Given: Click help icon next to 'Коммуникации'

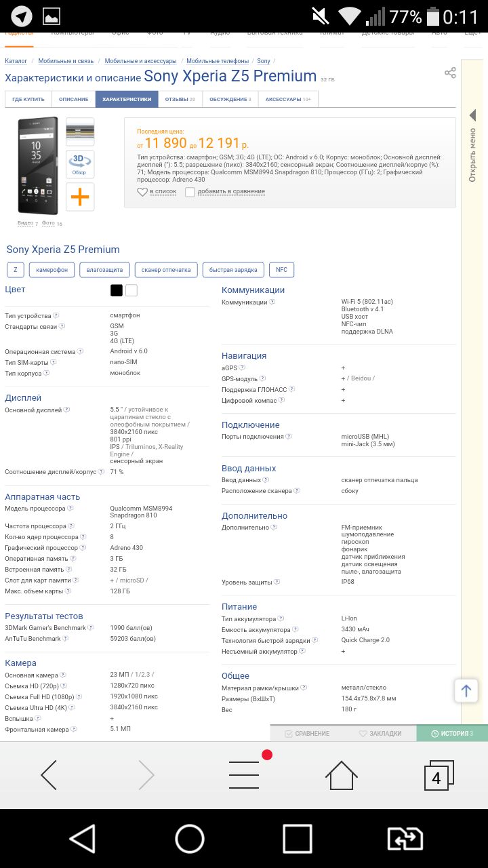Looking at the screenshot, I should [272, 302].
